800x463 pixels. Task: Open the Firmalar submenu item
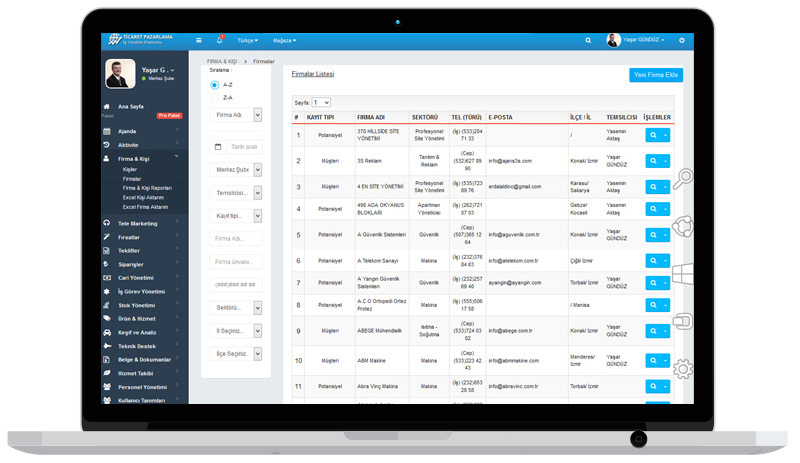tap(132, 179)
